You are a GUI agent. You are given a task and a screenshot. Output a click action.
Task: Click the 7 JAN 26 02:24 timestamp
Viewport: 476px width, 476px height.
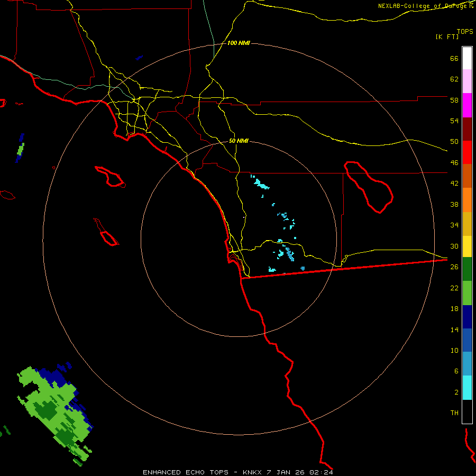coord(300,472)
